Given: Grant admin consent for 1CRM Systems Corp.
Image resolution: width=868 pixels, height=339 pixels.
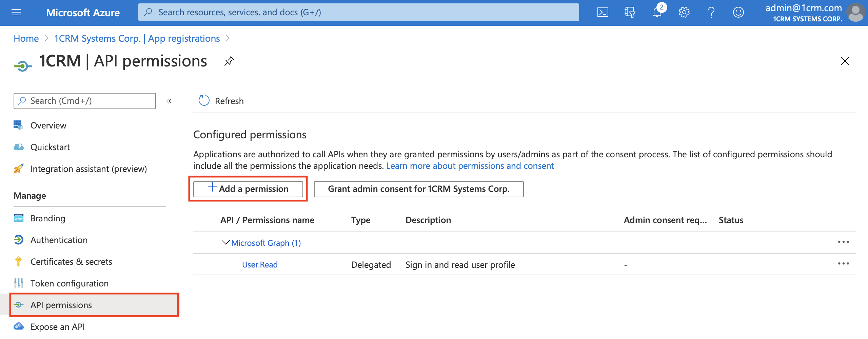Looking at the screenshot, I should 419,189.
